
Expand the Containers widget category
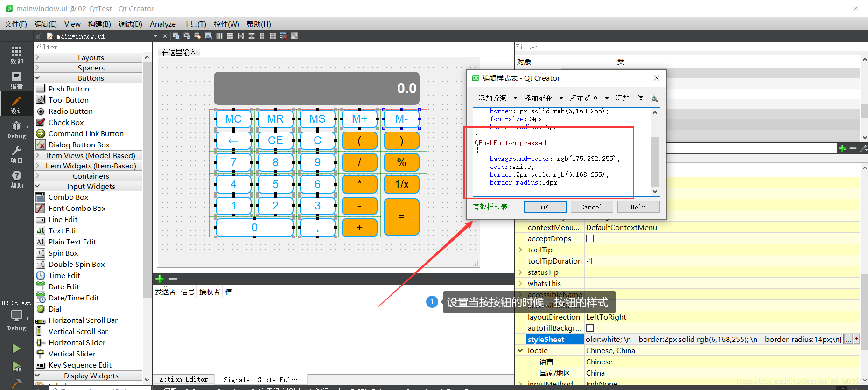pyautogui.click(x=37, y=176)
